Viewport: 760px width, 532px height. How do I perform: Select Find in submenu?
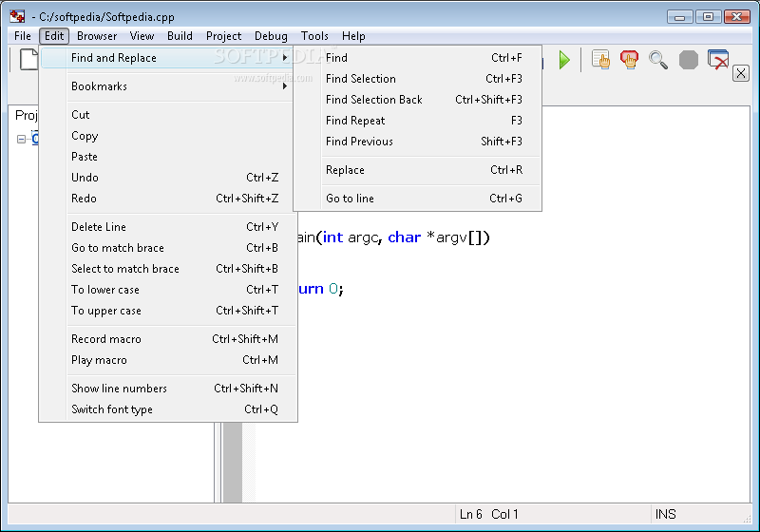tap(417, 58)
